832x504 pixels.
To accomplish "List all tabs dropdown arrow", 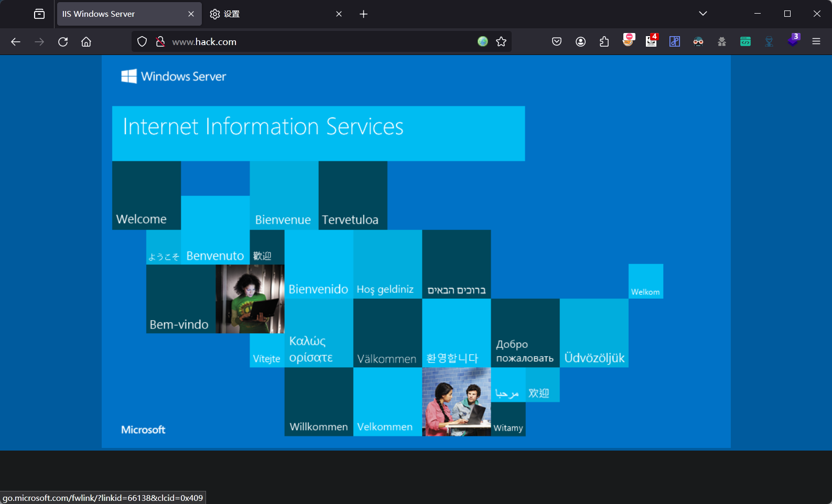I will click(703, 14).
